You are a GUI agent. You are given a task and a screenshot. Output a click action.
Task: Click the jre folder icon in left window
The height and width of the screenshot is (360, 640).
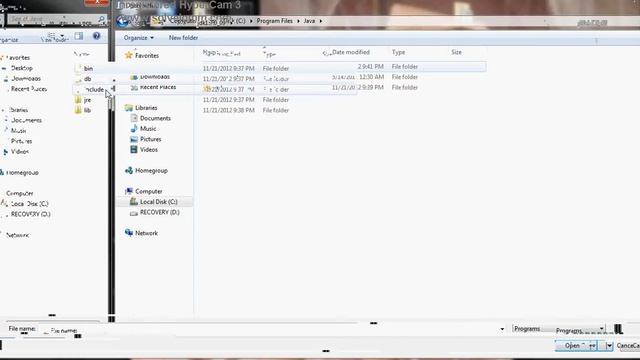tap(78, 100)
